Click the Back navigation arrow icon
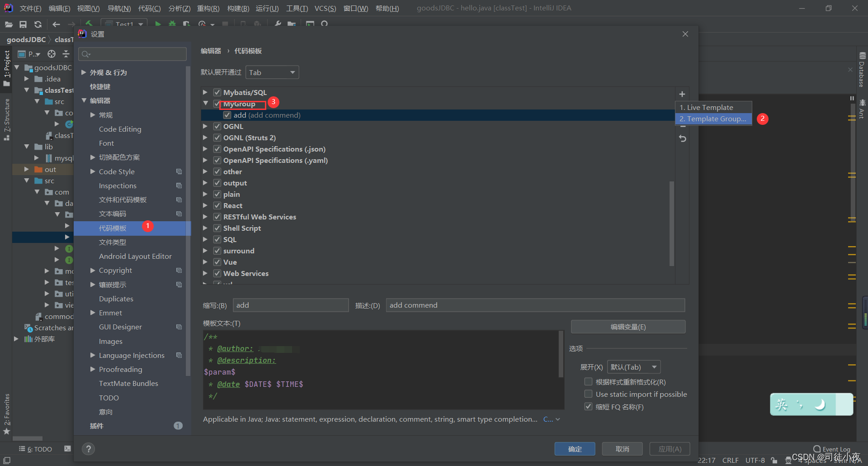 coord(56,24)
